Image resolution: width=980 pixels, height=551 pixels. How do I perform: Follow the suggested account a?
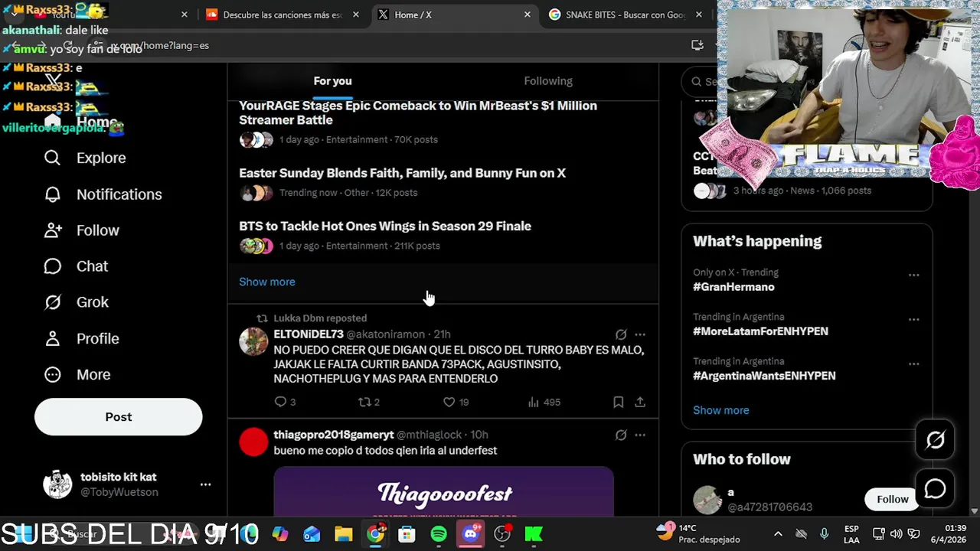pyautogui.click(x=892, y=499)
